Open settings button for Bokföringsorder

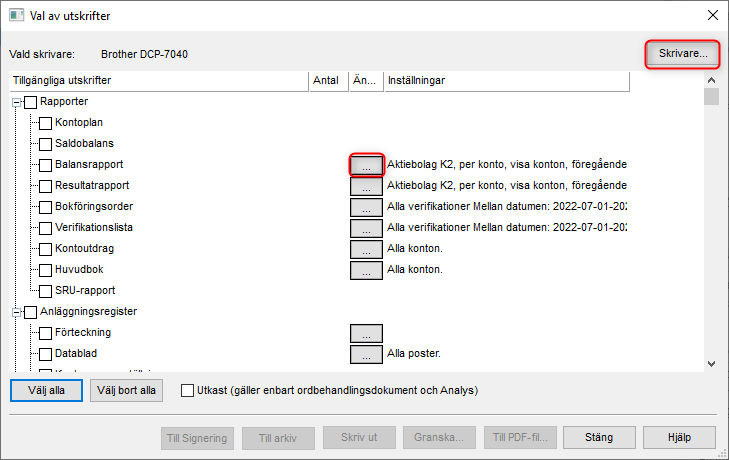[366, 207]
